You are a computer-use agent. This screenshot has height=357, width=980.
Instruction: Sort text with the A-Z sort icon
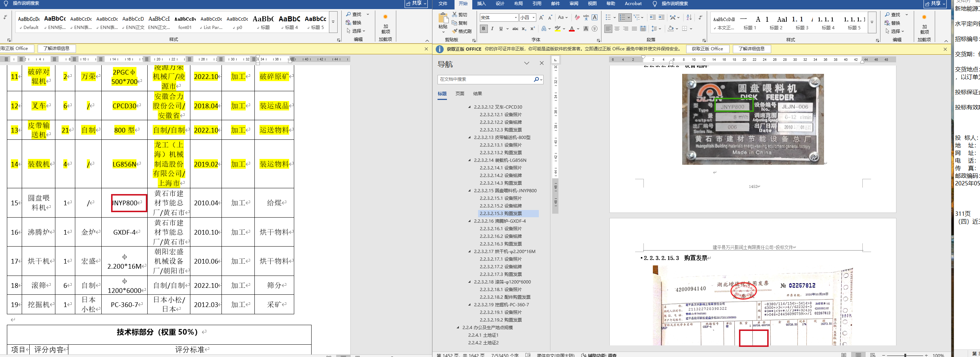pos(689,17)
